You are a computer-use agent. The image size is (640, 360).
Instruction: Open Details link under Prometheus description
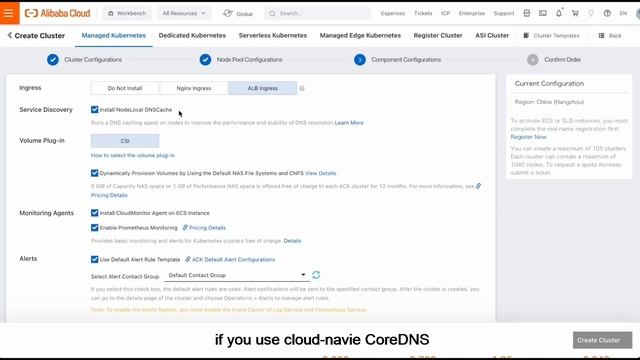(292, 240)
